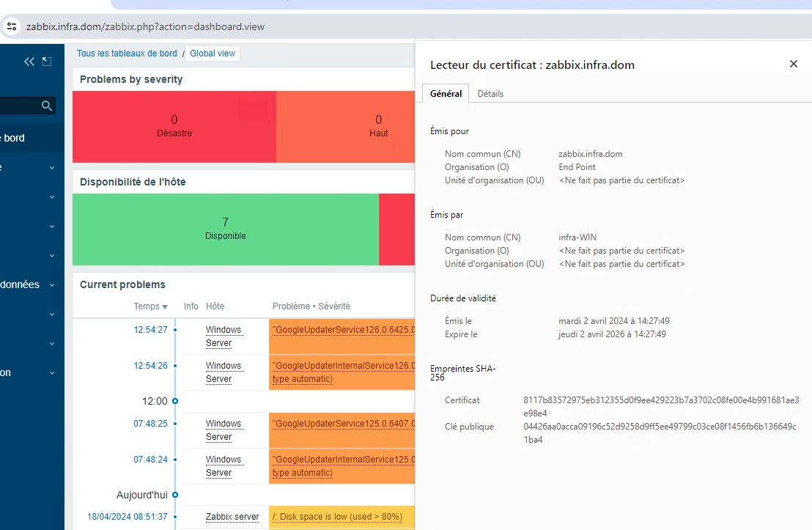812x530 pixels.
Task: Click the Global view breadcrumb link
Action: [x=213, y=54]
